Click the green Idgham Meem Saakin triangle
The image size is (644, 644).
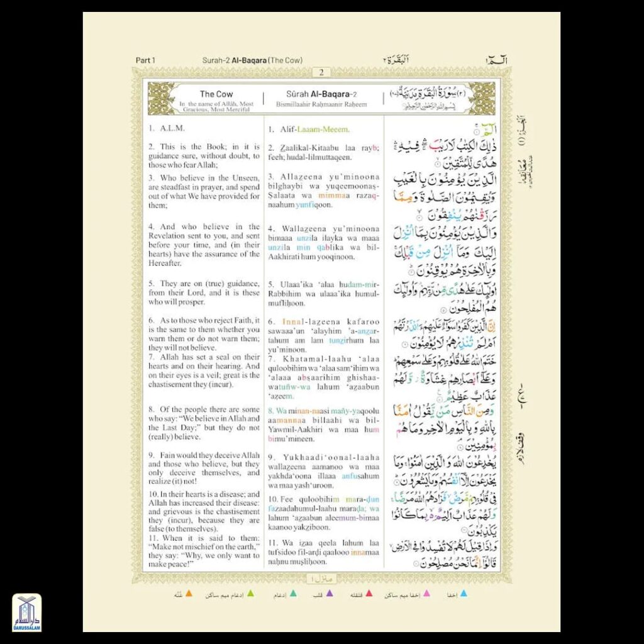(250, 593)
